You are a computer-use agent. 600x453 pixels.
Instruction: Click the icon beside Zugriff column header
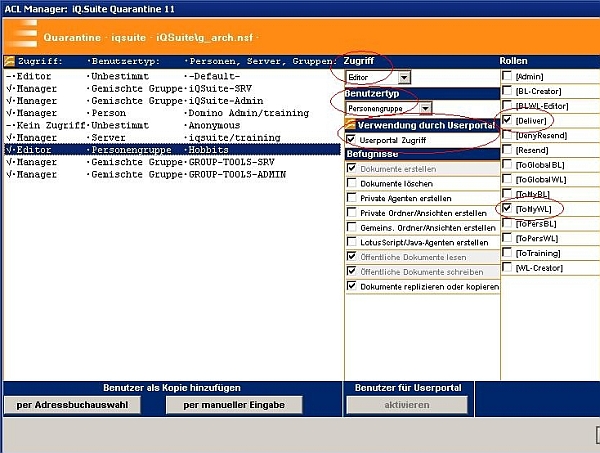8,61
